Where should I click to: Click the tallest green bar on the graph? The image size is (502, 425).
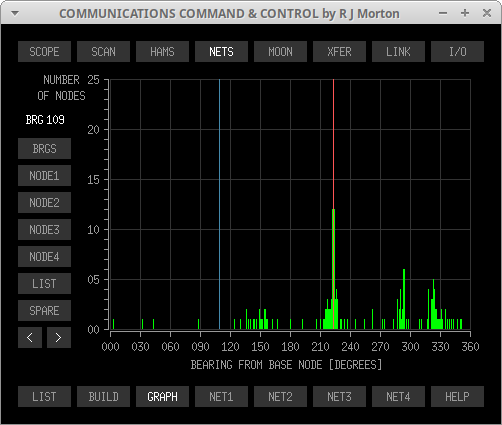[x=333, y=269]
